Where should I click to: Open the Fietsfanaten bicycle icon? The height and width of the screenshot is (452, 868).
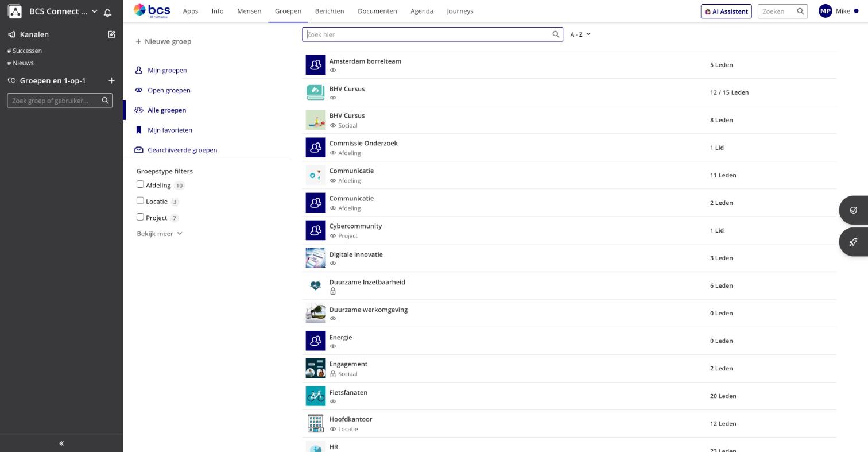(316, 396)
